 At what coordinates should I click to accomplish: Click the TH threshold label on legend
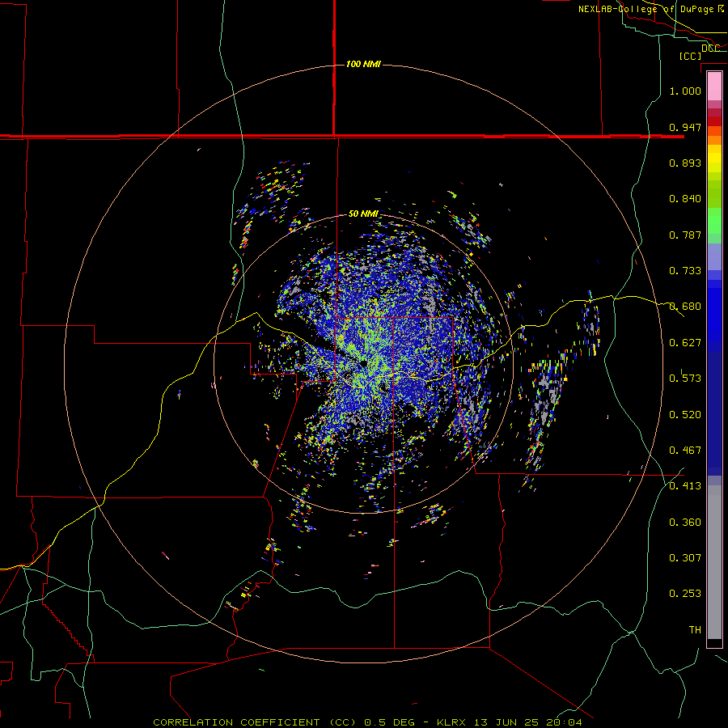pos(695,630)
